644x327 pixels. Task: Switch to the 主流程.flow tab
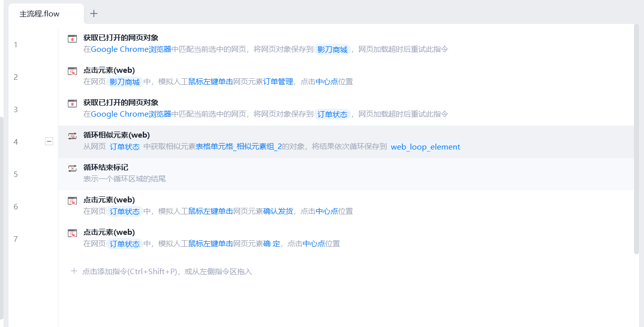[40, 14]
